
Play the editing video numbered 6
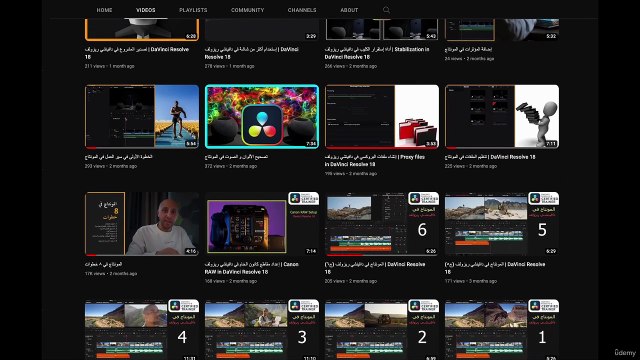click(382, 224)
